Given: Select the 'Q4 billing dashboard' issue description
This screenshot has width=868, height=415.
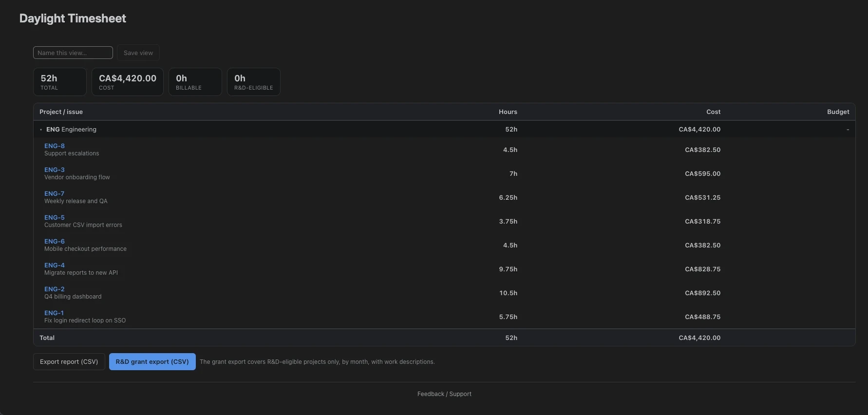Looking at the screenshot, I should tap(73, 297).
